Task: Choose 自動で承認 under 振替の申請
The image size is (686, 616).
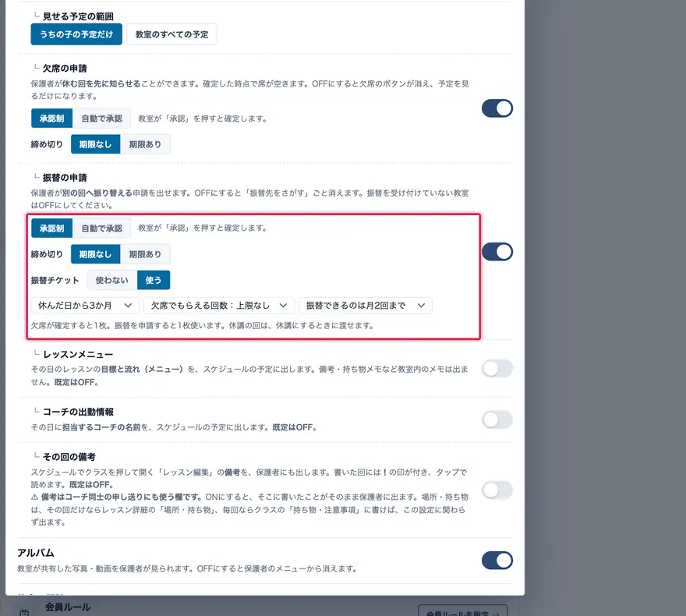Action: point(101,228)
